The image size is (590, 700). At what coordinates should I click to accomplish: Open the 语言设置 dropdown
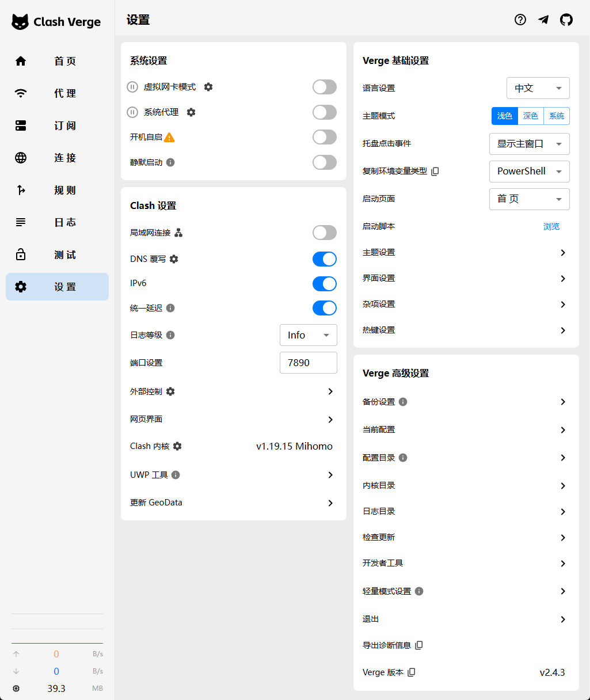pyautogui.click(x=538, y=88)
